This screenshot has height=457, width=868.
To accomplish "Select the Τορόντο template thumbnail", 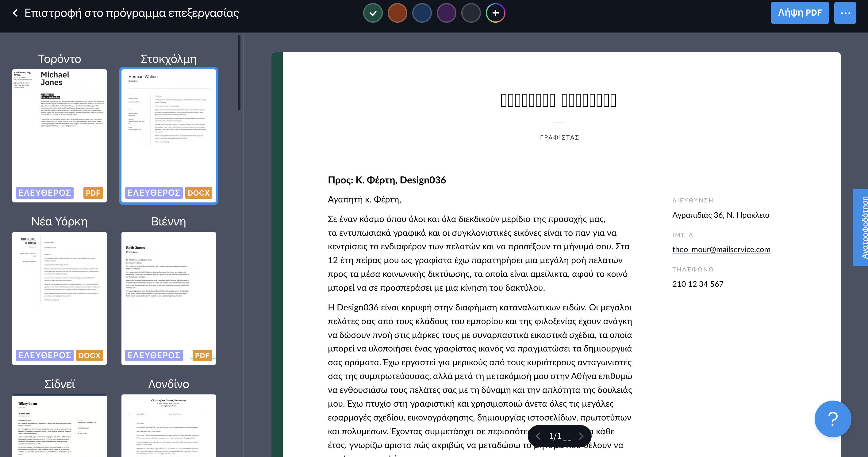I will point(59,136).
